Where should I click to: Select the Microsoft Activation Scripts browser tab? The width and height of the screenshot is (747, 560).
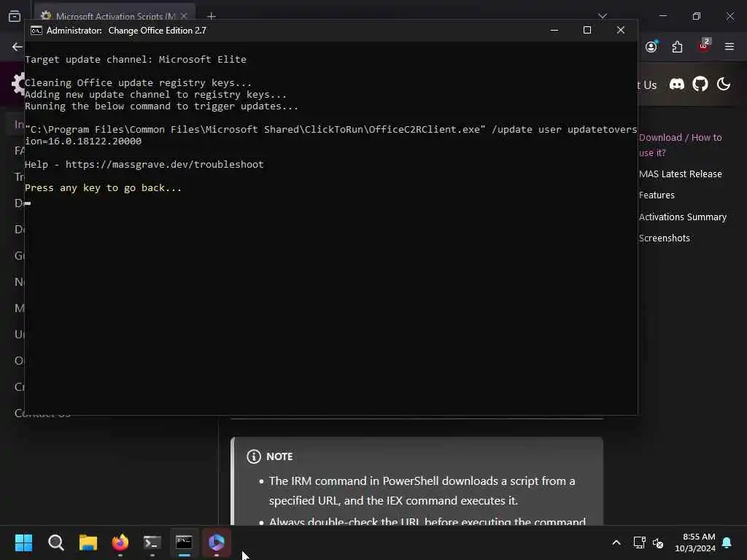[x=115, y=15]
